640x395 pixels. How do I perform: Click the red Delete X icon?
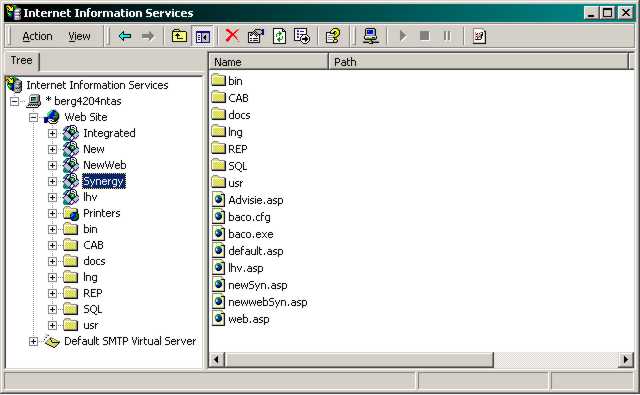[x=232, y=36]
